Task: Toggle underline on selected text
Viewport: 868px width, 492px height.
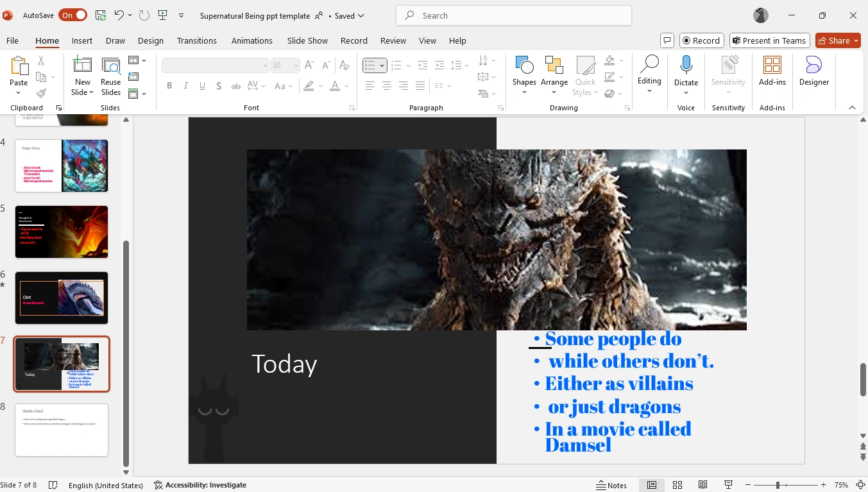Action: point(202,85)
